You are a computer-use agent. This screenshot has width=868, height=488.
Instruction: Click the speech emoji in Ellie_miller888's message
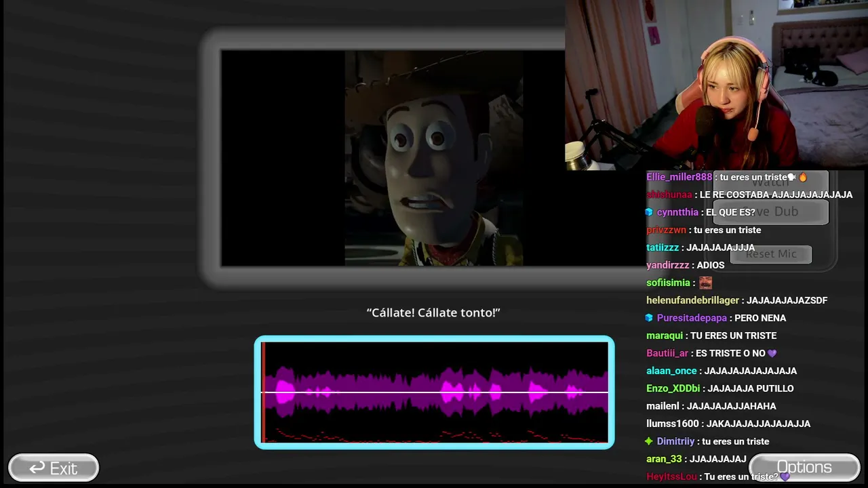point(792,177)
